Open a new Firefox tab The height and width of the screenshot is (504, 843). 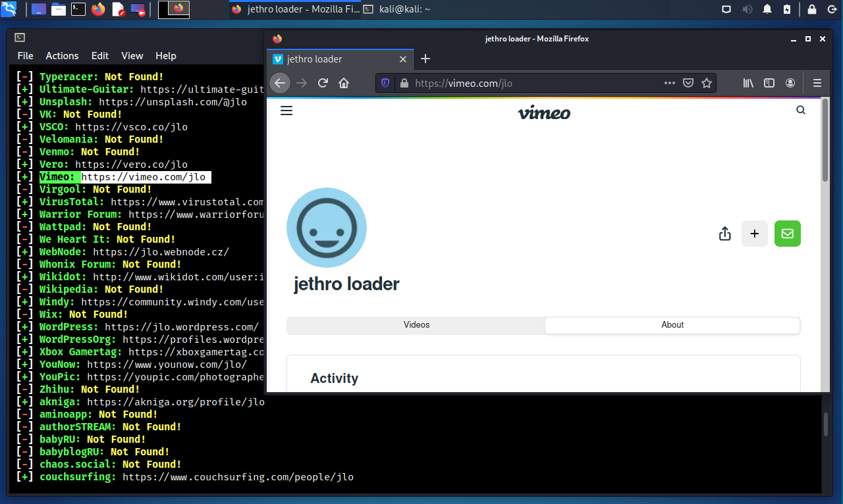(x=425, y=59)
